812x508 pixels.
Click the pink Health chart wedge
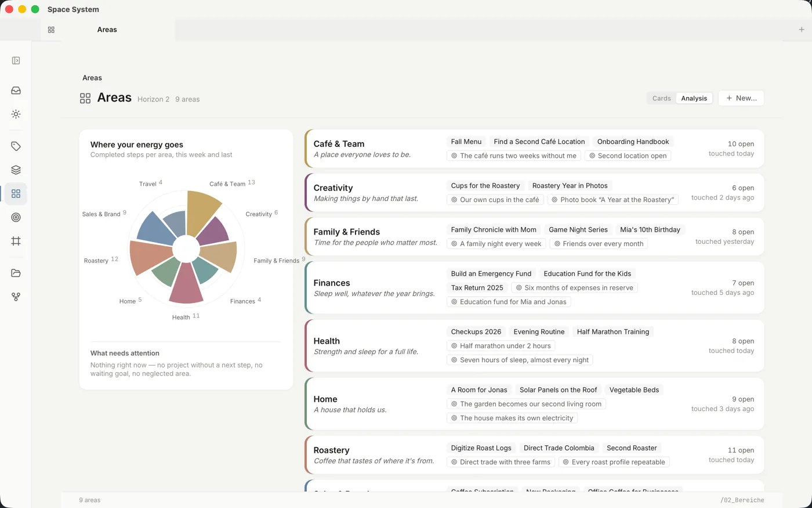186,284
